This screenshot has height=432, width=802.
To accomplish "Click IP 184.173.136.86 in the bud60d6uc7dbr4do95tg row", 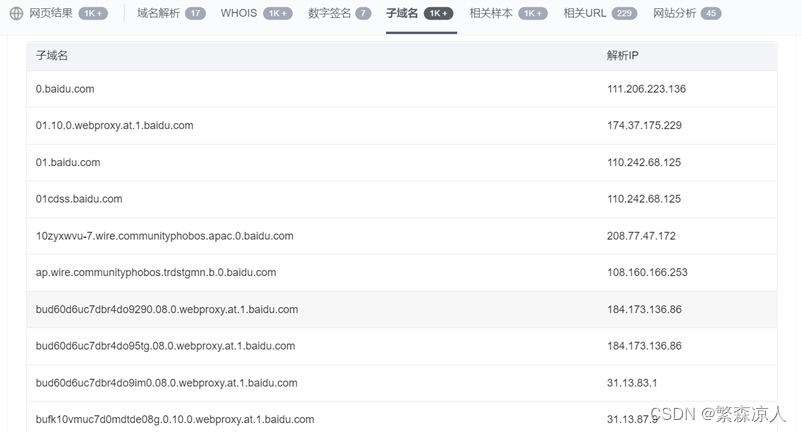I will point(644,346).
